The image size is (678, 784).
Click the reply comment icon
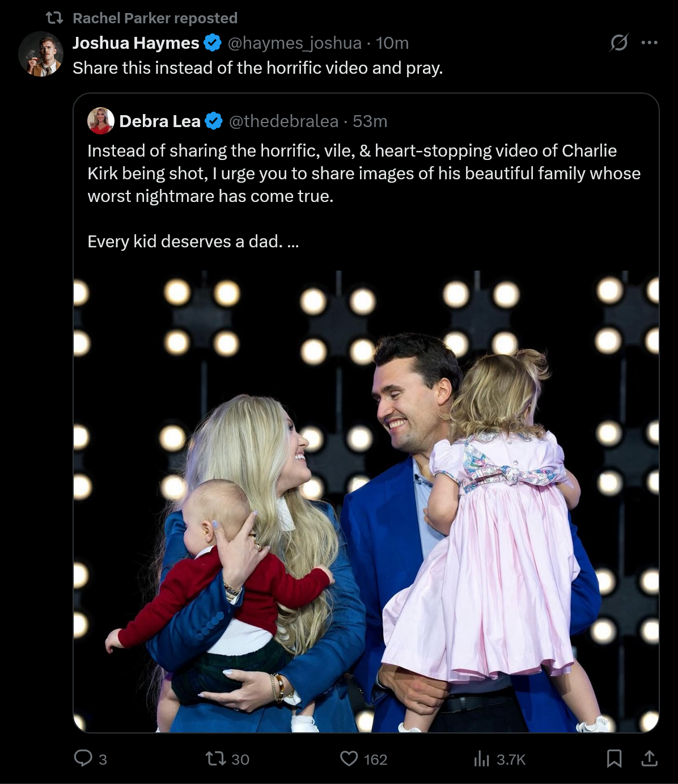pyautogui.click(x=83, y=758)
